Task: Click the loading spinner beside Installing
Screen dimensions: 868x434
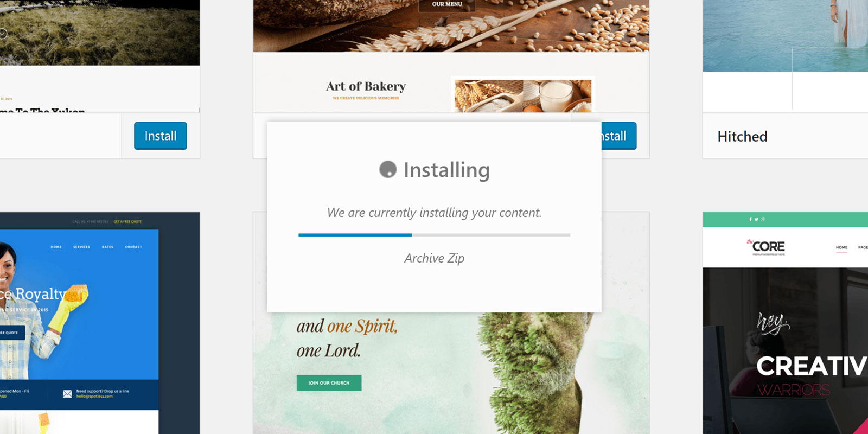Action: (x=388, y=169)
